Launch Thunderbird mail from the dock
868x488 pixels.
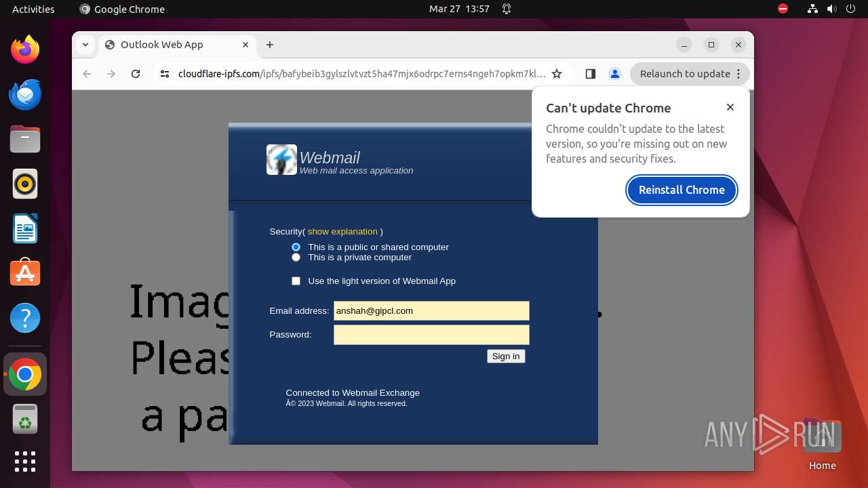[25, 94]
